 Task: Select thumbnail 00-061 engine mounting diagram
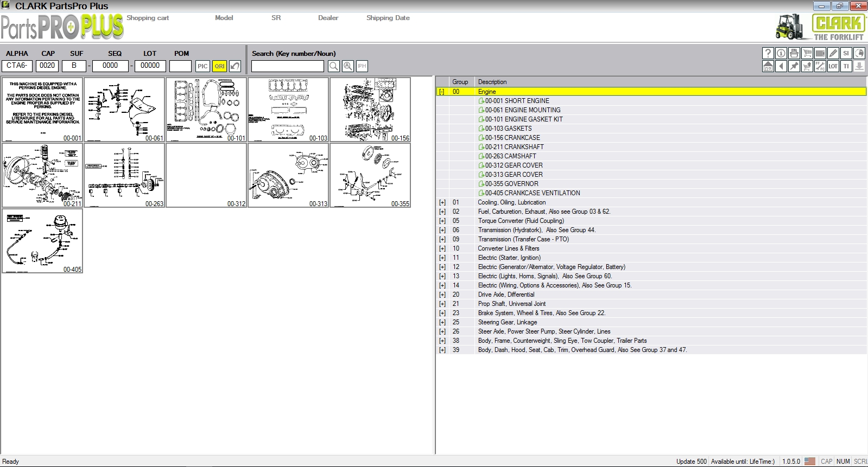(x=124, y=110)
